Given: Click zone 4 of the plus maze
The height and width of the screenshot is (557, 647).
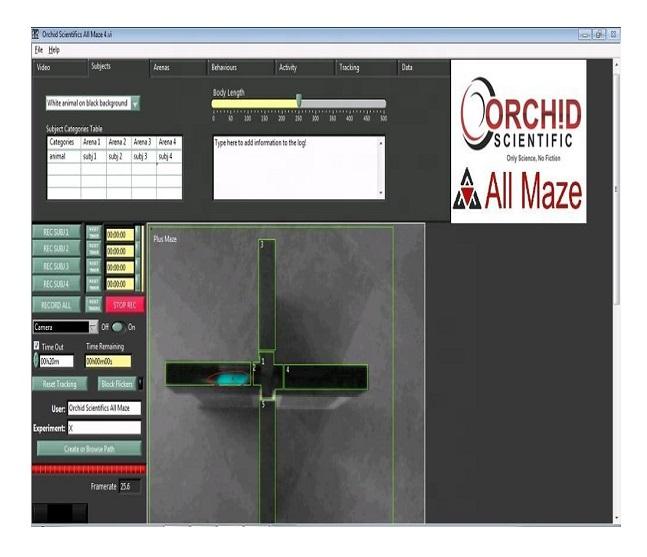Looking at the screenshot, I should click(326, 376).
